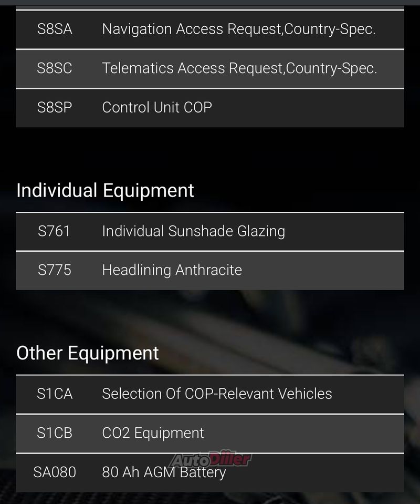Click Headlining Anthracite description

tap(172, 270)
